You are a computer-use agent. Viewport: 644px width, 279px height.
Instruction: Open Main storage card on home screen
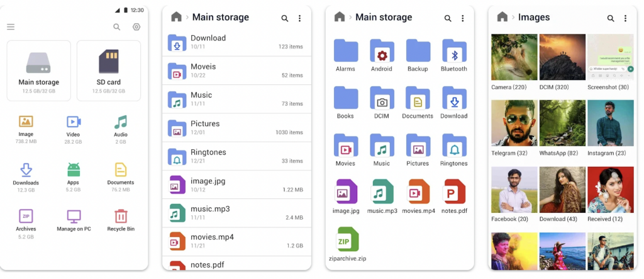tap(38, 71)
